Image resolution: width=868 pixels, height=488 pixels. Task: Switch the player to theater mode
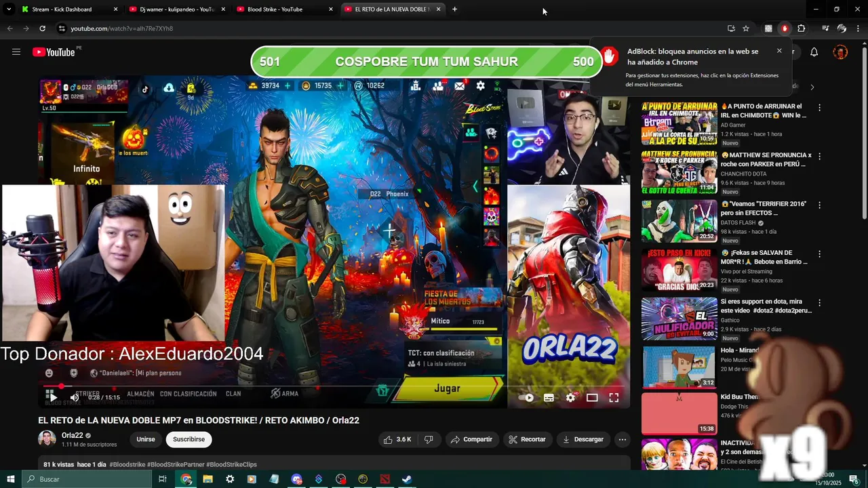pyautogui.click(x=592, y=398)
